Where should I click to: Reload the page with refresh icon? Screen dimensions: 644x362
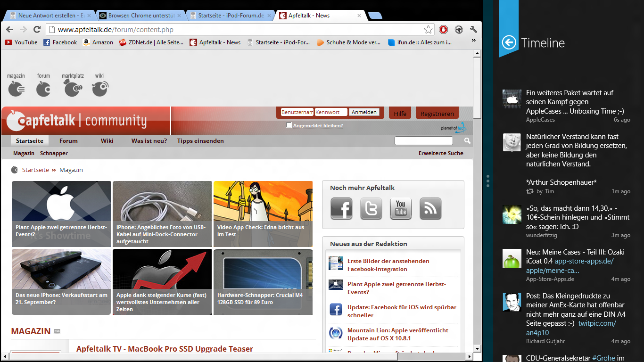(x=37, y=30)
